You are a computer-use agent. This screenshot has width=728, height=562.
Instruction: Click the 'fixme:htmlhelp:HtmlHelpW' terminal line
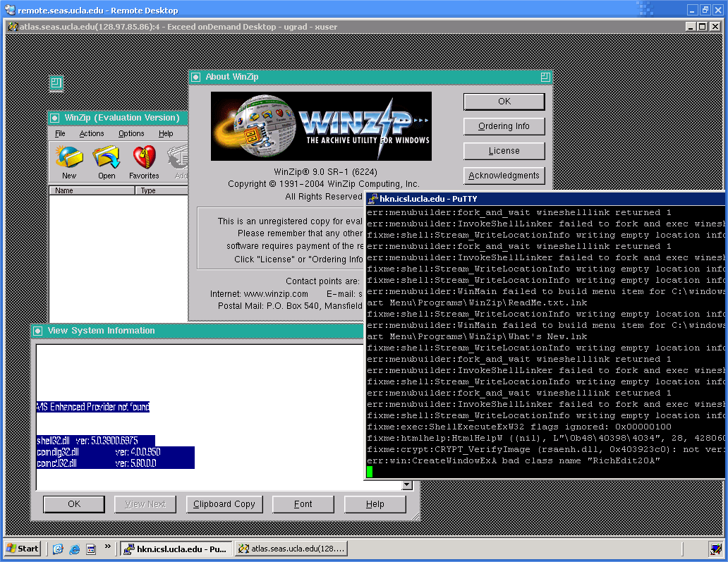pyautogui.click(x=545, y=438)
